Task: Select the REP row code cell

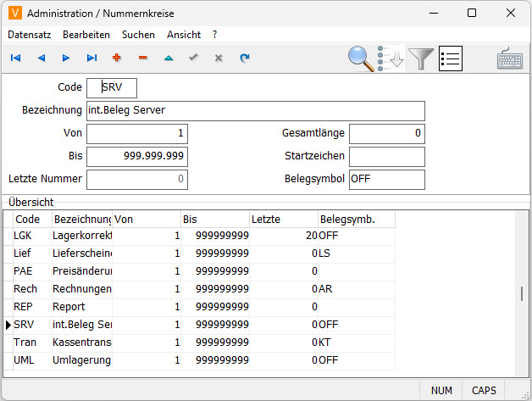Action: [32, 307]
